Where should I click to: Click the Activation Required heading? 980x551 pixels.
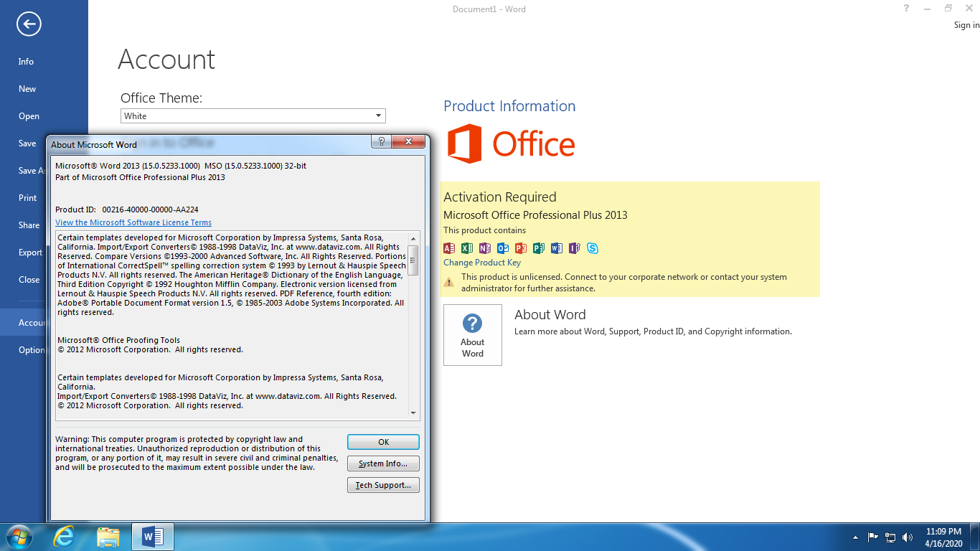click(x=500, y=197)
